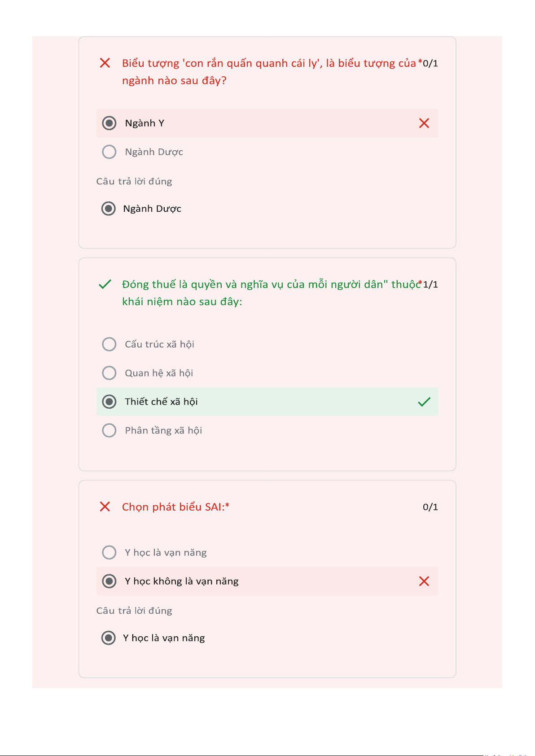Click the Chọn phát biểu SAI question title
535x756 pixels.
click(175, 507)
